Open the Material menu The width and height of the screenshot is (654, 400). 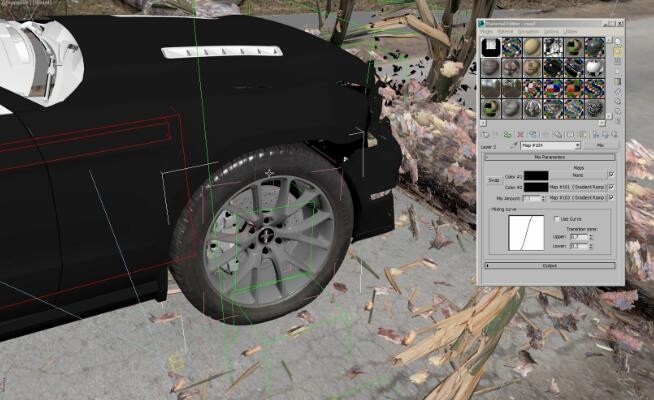[505, 32]
